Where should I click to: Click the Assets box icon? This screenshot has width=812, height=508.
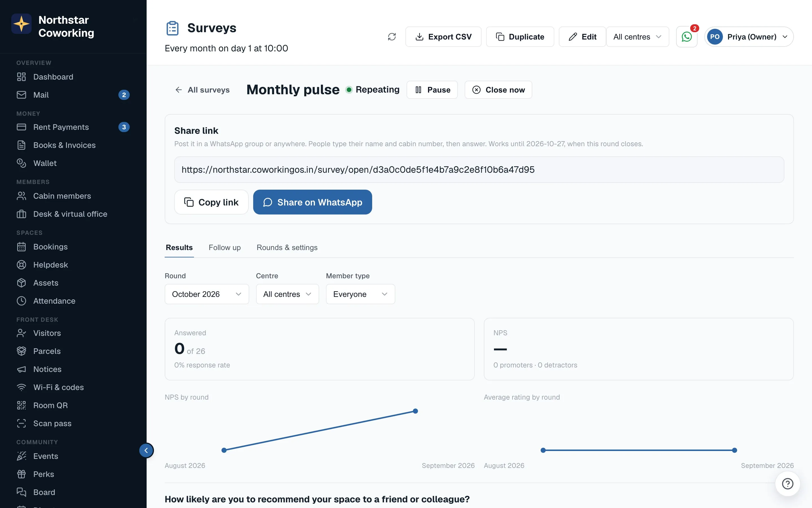click(x=21, y=283)
